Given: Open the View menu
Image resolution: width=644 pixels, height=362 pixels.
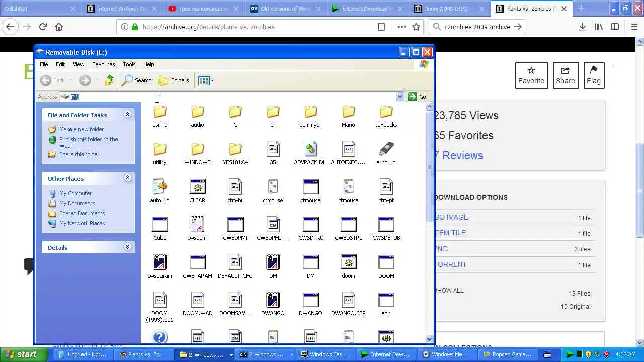Looking at the screenshot, I should [x=78, y=64].
